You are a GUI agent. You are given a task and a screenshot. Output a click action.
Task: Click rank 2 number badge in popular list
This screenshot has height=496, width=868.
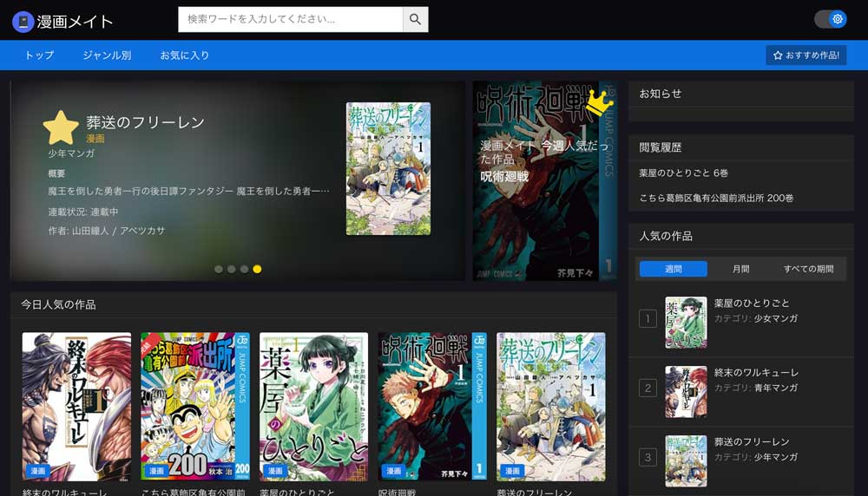[648, 388]
